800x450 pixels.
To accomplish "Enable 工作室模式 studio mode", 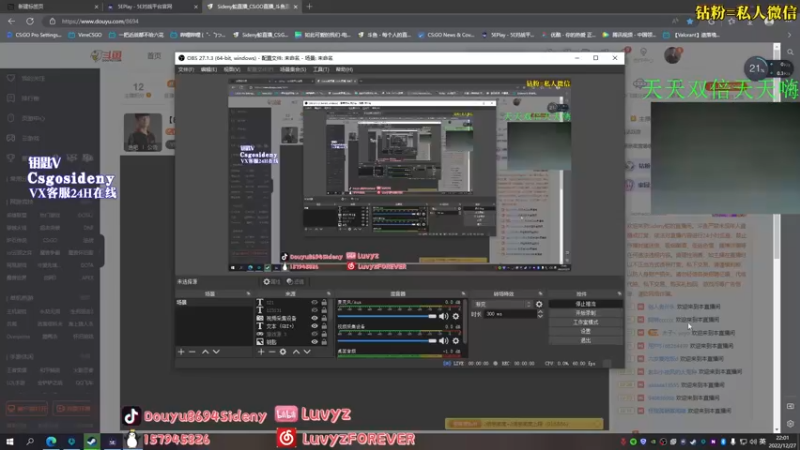I will pos(585,322).
